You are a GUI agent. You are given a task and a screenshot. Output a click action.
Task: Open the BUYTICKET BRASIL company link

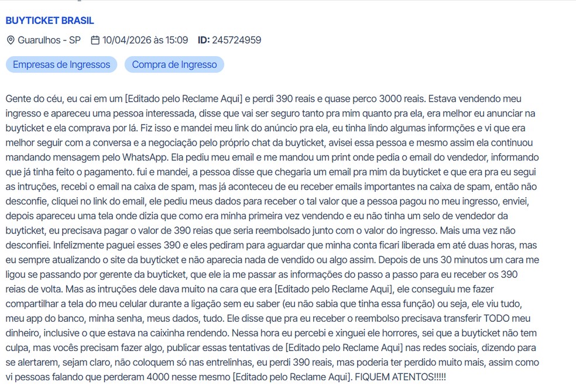(x=50, y=20)
